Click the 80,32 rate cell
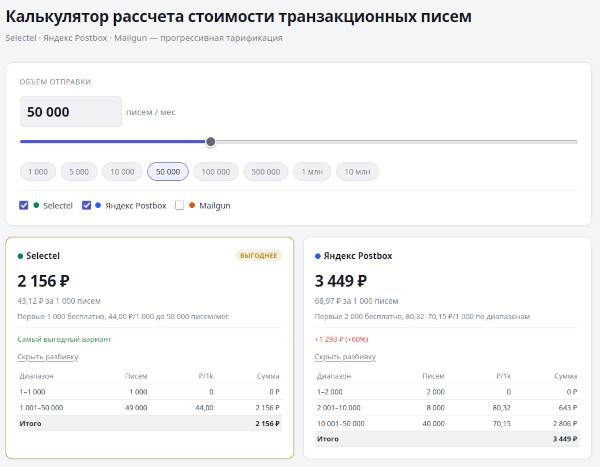600x467 pixels. [502, 408]
